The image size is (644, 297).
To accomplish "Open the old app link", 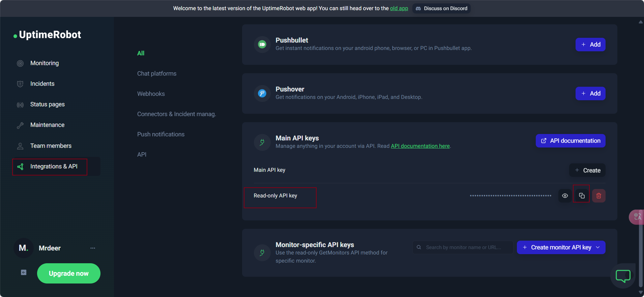I will (x=399, y=8).
